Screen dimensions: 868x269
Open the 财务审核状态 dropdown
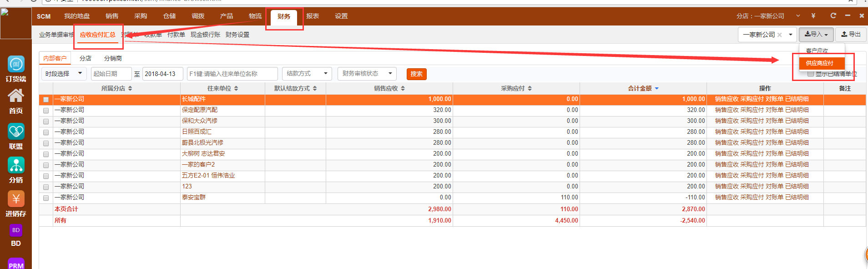pos(367,74)
